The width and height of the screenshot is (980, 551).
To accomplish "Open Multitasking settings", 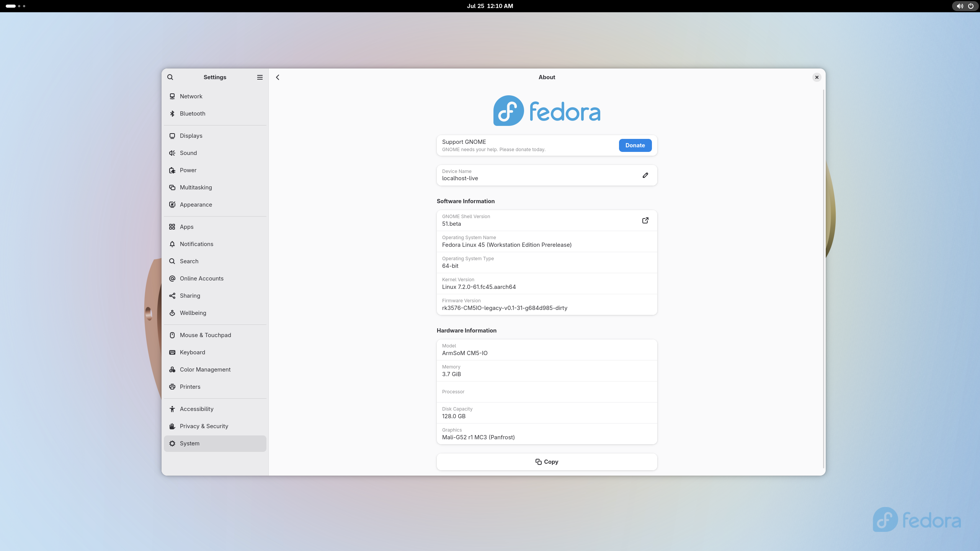I will coord(215,187).
